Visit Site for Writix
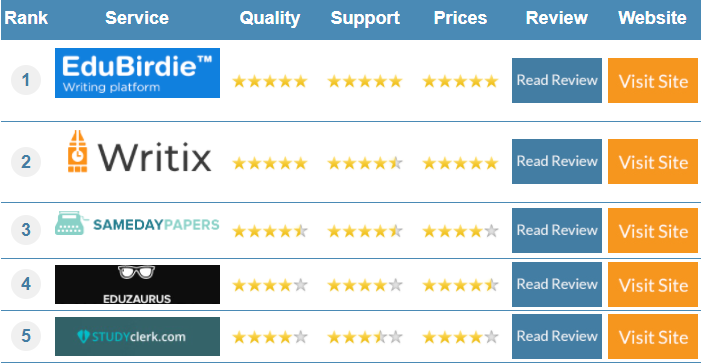Viewport: 703px width, 363px height. [653, 161]
